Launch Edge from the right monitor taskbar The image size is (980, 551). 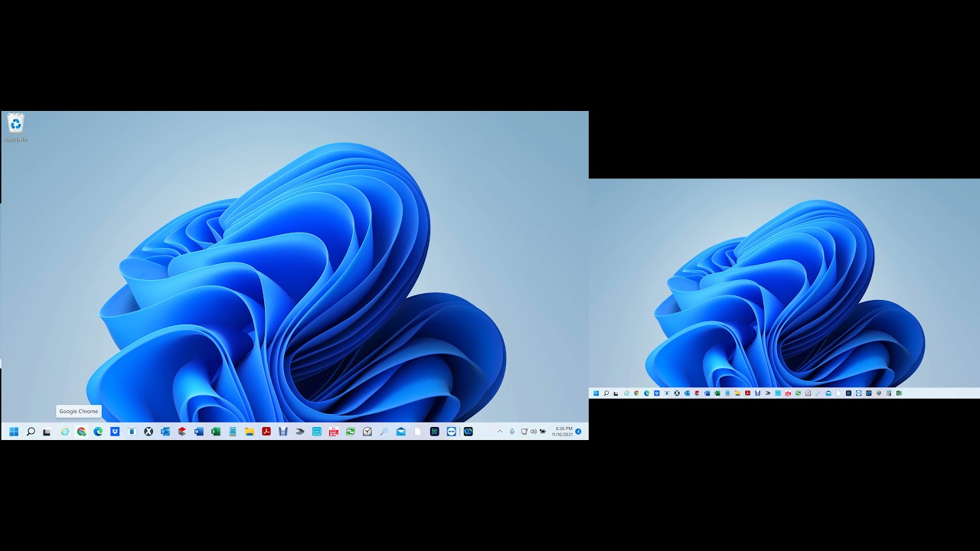click(646, 393)
